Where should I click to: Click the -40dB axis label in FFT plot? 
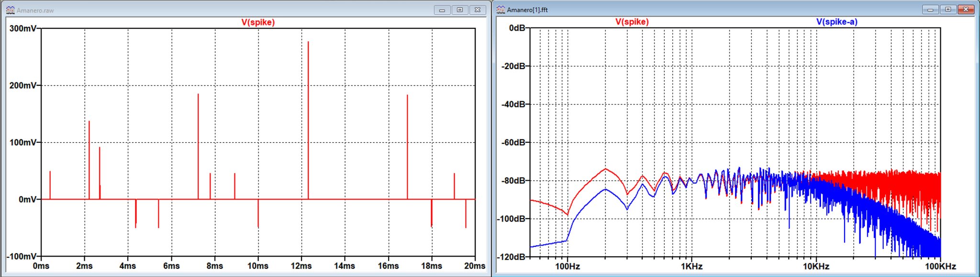(513, 104)
